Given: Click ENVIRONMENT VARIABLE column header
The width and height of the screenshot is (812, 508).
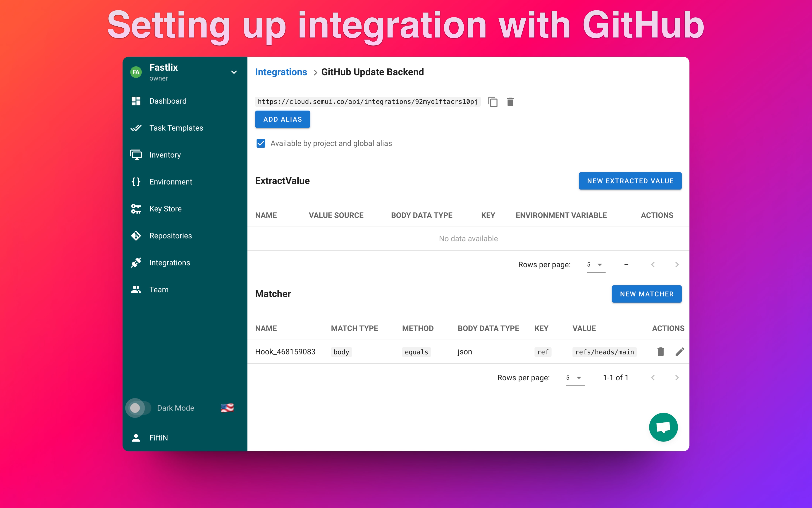Looking at the screenshot, I should pos(561,215).
